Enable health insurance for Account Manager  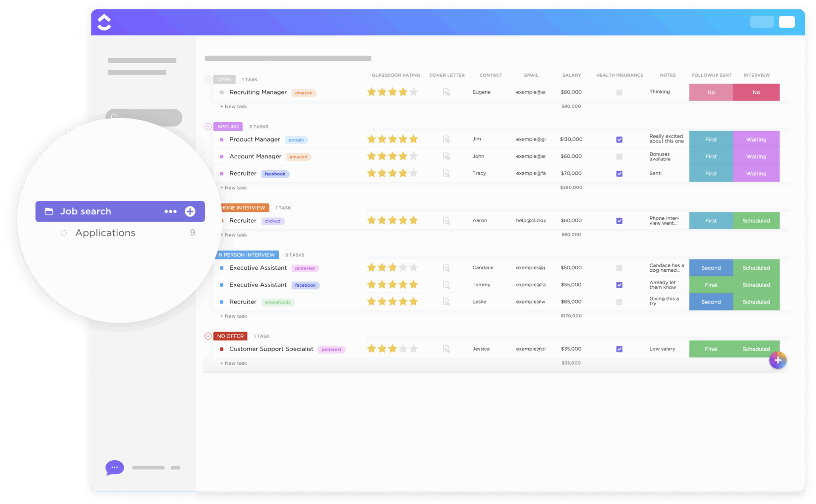pyautogui.click(x=619, y=156)
